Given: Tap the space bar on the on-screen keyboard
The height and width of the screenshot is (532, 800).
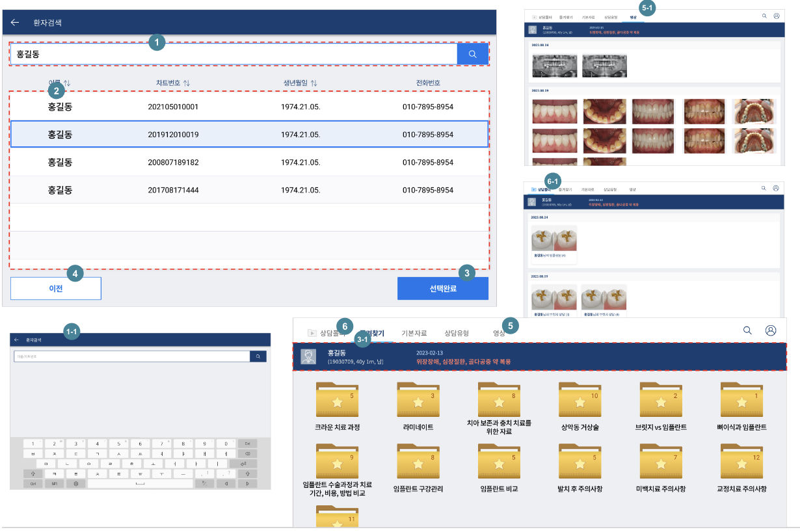Looking at the screenshot, I should click(x=140, y=484).
